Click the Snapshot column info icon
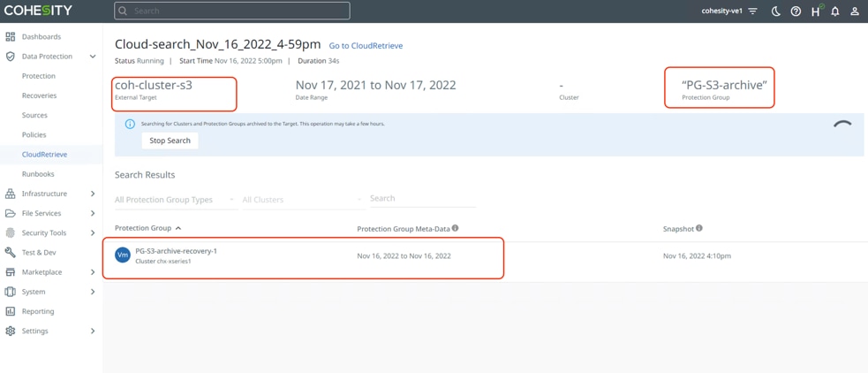868x373 pixels. [x=699, y=228]
